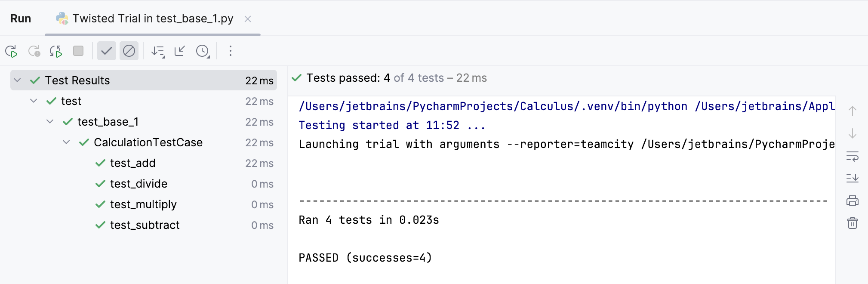Collapse the Test Results root node
The image size is (868, 284).
[x=16, y=80]
